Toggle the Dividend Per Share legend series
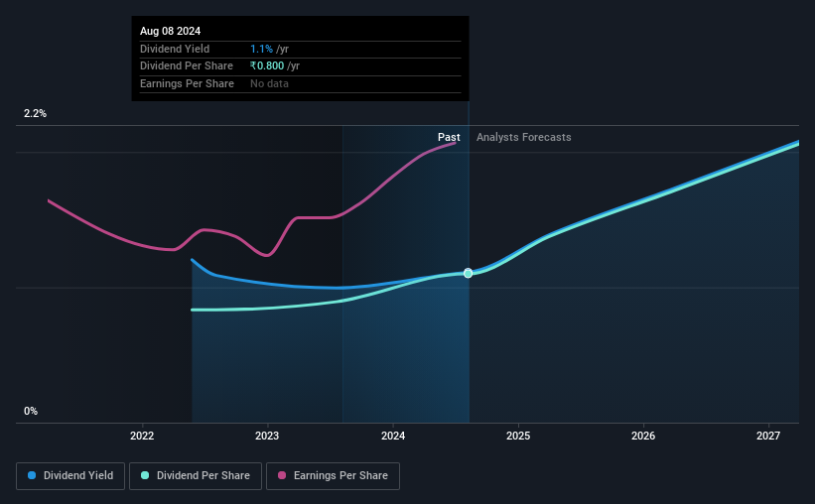This screenshot has height=504, width=815. click(x=196, y=476)
